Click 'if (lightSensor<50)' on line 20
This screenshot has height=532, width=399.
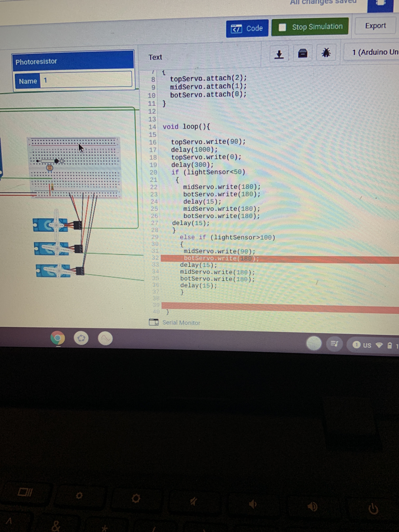(x=208, y=172)
